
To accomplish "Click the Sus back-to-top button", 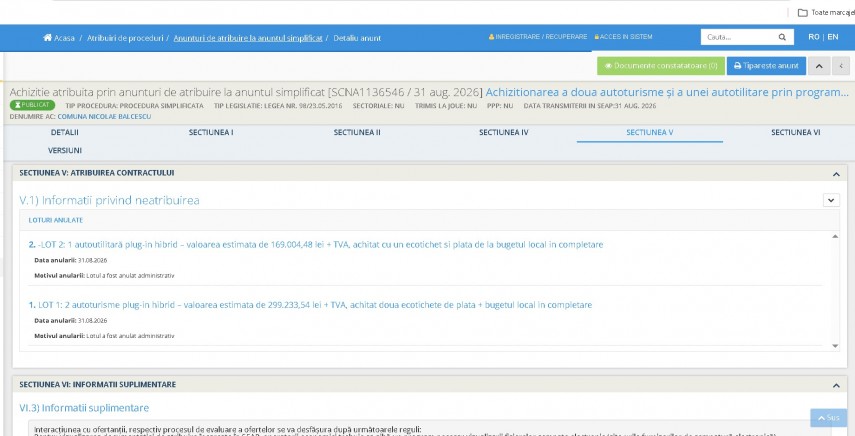I will click(828, 417).
